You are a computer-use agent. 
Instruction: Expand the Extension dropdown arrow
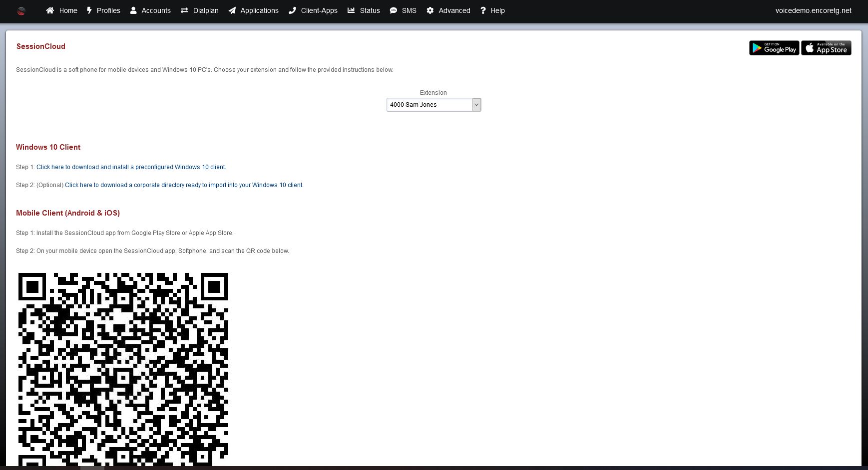(x=476, y=105)
